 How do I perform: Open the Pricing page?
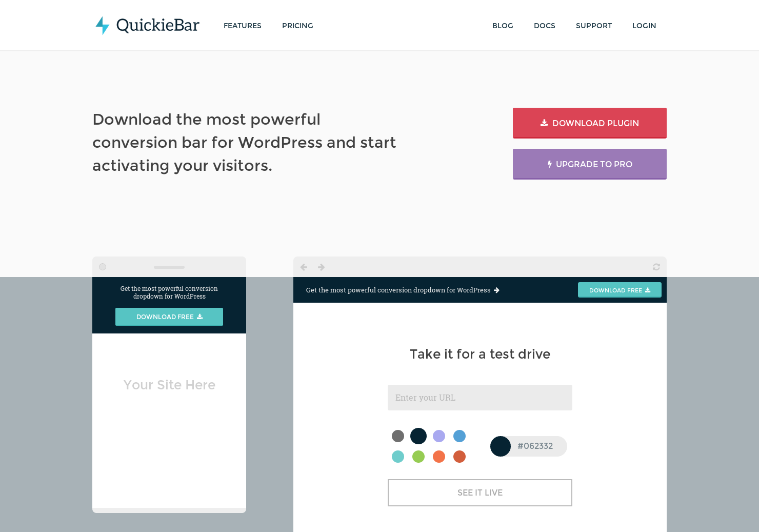tap(297, 26)
